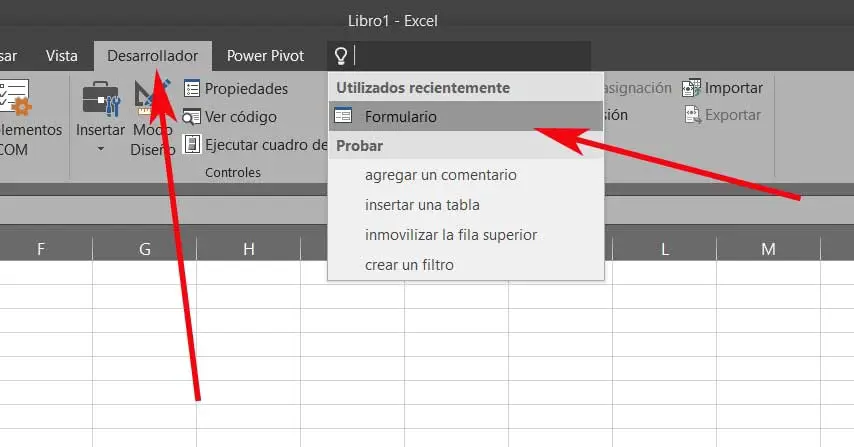Select column F header

[x=41, y=249]
